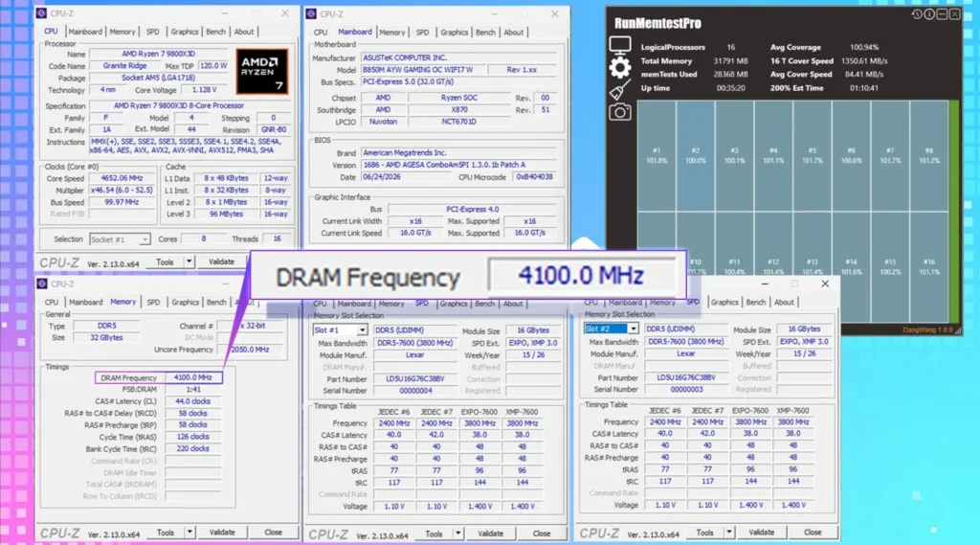Image resolution: width=980 pixels, height=545 pixels.
Task: Select memtest tile #3 at 100.1%
Action: (x=734, y=156)
